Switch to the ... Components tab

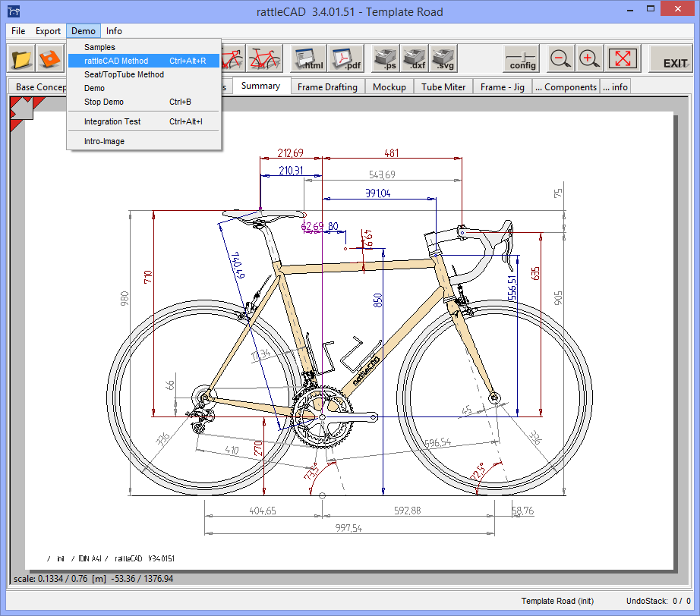coord(566,87)
